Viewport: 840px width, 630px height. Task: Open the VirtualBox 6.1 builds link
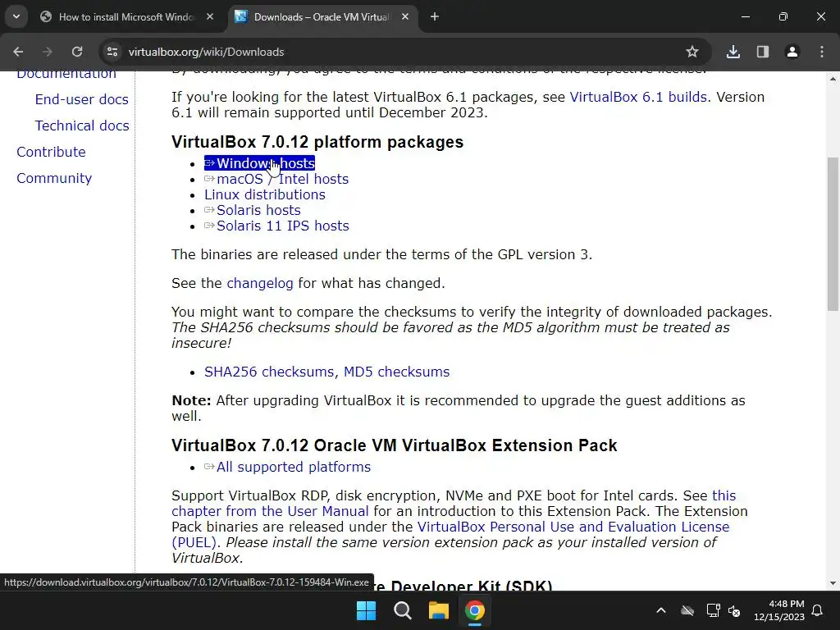tap(638, 97)
